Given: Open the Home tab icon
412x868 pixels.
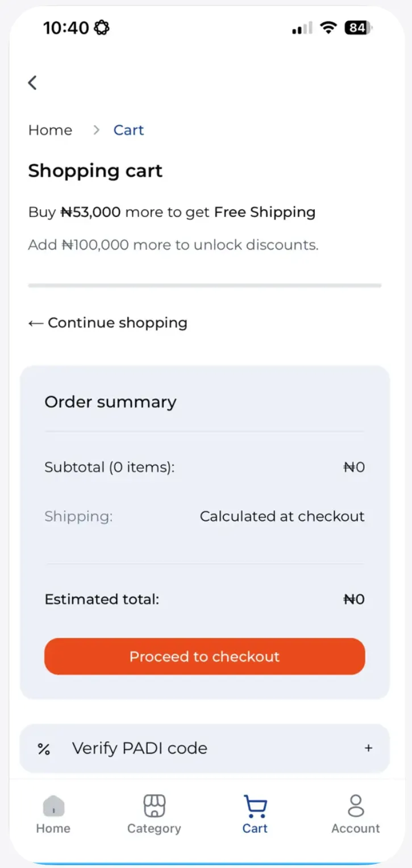Looking at the screenshot, I should pyautogui.click(x=53, y=806).
